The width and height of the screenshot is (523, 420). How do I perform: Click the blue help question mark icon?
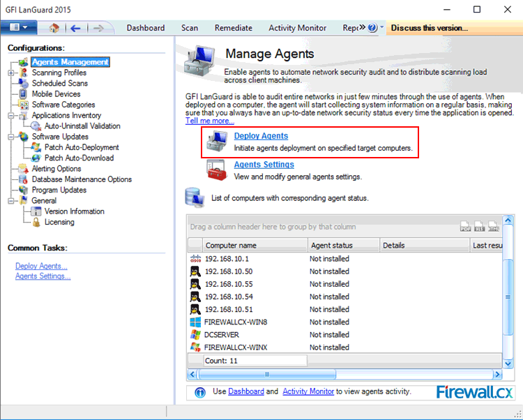[x=372, y=27]
